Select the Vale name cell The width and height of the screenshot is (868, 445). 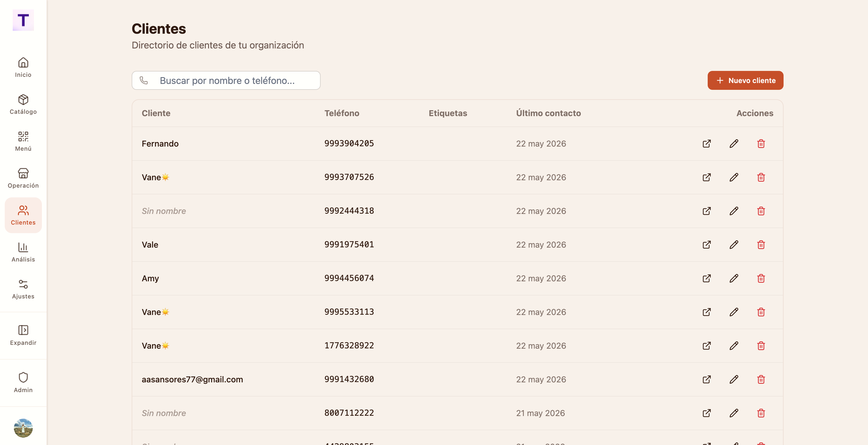(150, 245)
